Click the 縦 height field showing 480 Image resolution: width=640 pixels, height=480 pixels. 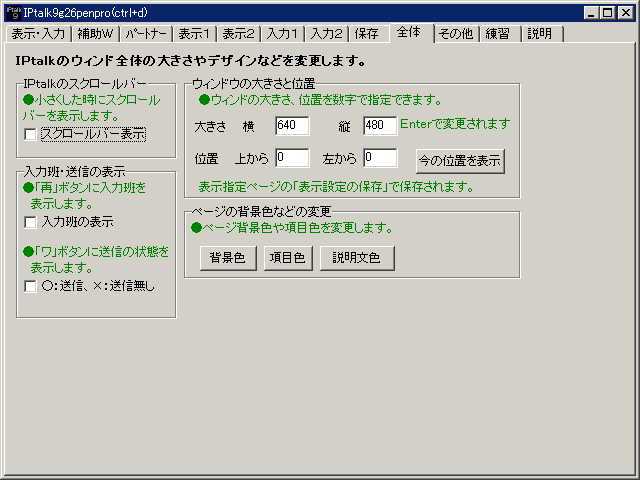[380, 125]
